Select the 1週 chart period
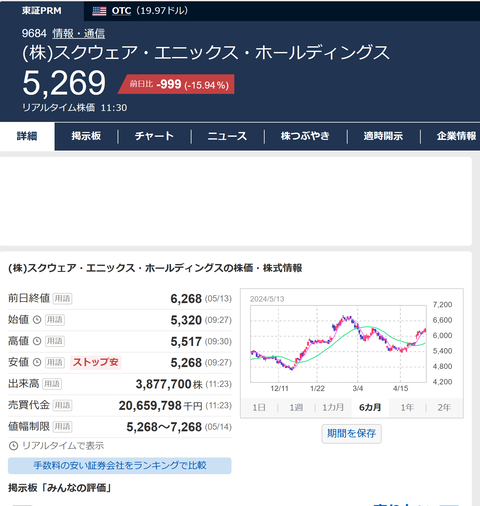This screenshot has width=480, height=506. tap(296, 407)
